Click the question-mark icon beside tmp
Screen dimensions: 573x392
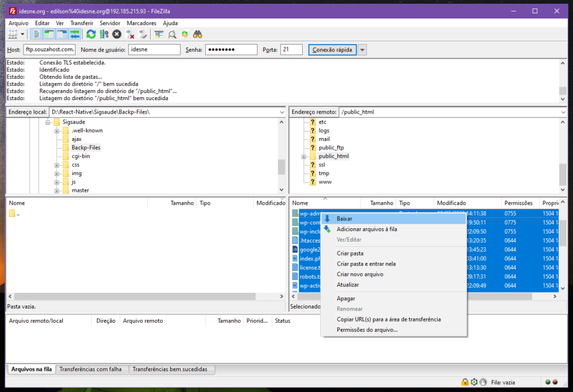tap(313, 173)
